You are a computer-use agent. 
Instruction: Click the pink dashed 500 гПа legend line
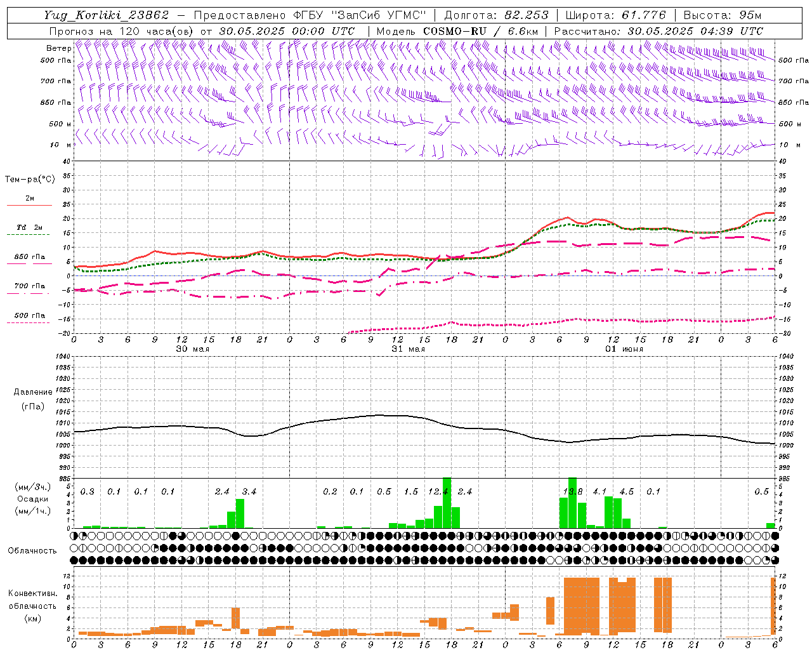(29, 323)
